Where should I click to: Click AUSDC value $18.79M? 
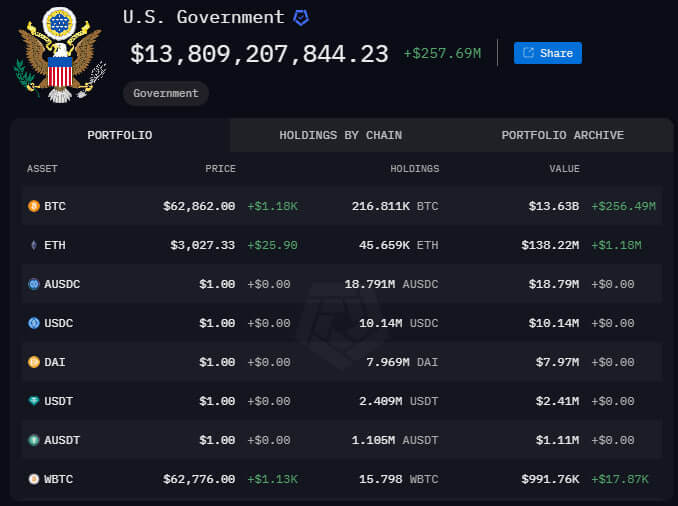[554, 284]
